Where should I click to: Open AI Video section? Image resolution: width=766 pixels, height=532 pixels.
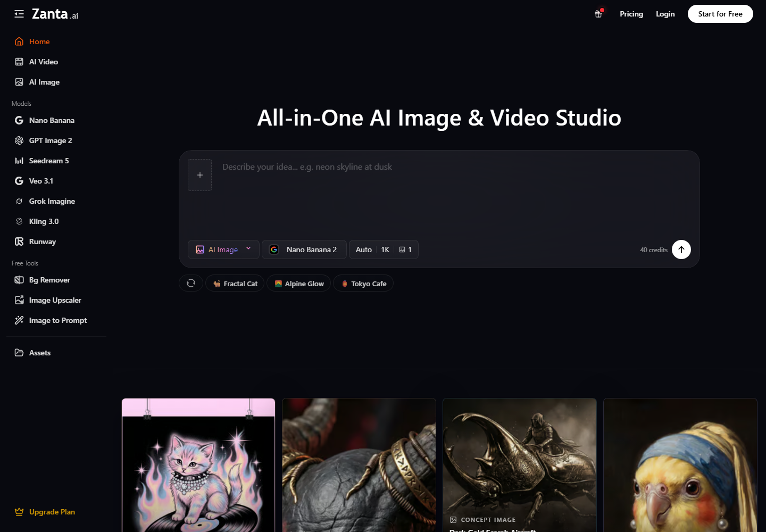click(x=56, y=62)
